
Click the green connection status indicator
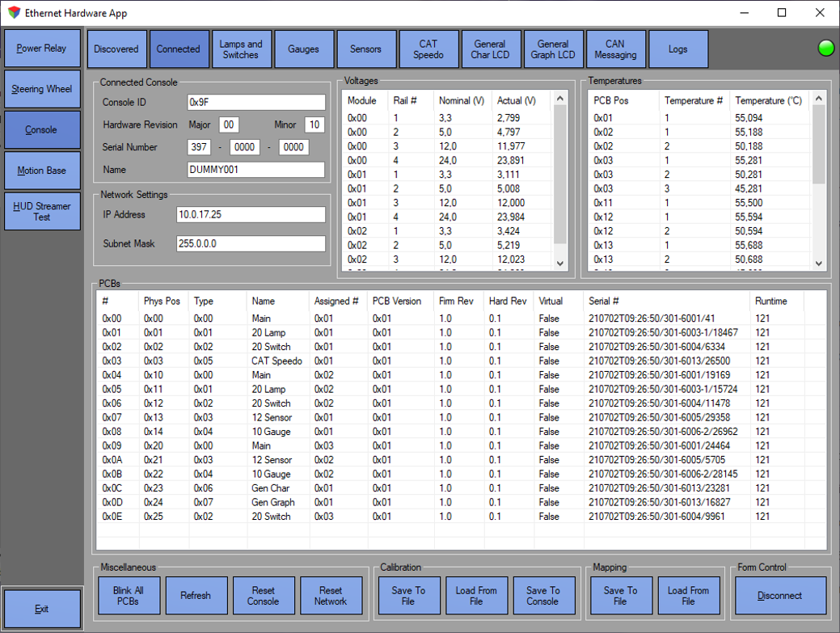pyautogui.click(x=825, y=49)
